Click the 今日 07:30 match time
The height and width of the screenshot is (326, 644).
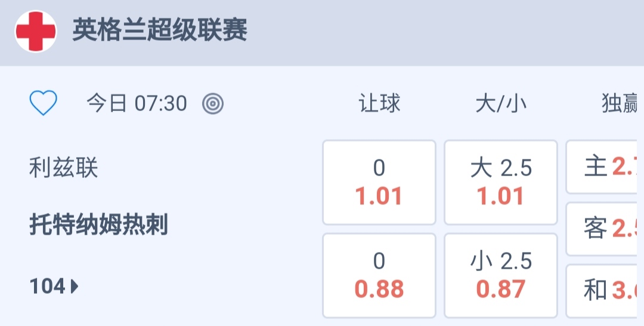137,104
